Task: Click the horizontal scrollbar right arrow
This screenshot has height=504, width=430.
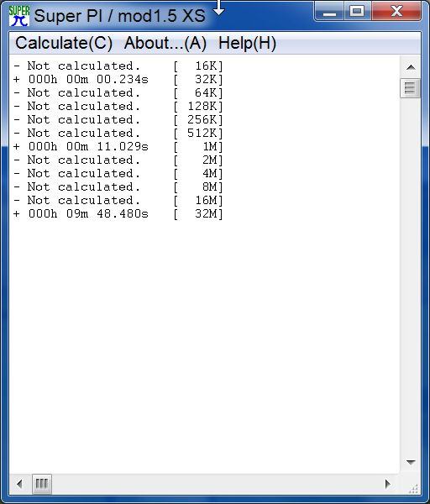Action: [x=387, y=484]
